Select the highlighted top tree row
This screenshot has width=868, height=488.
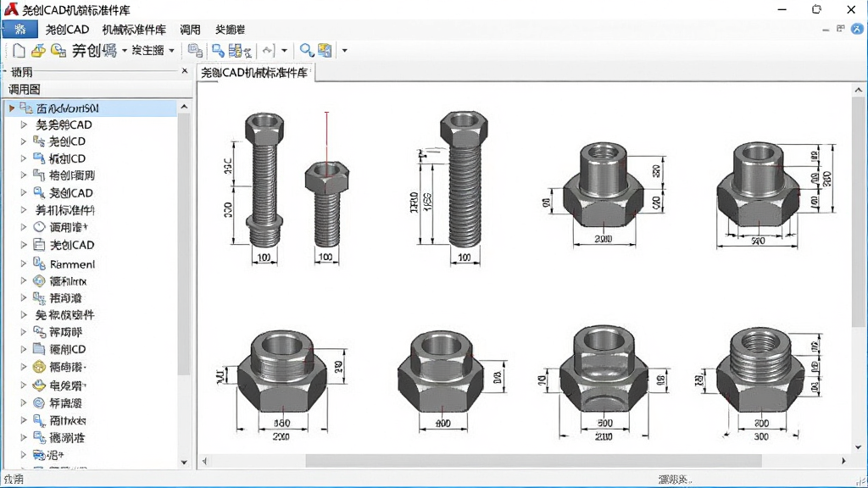click(x=92, y=108)
